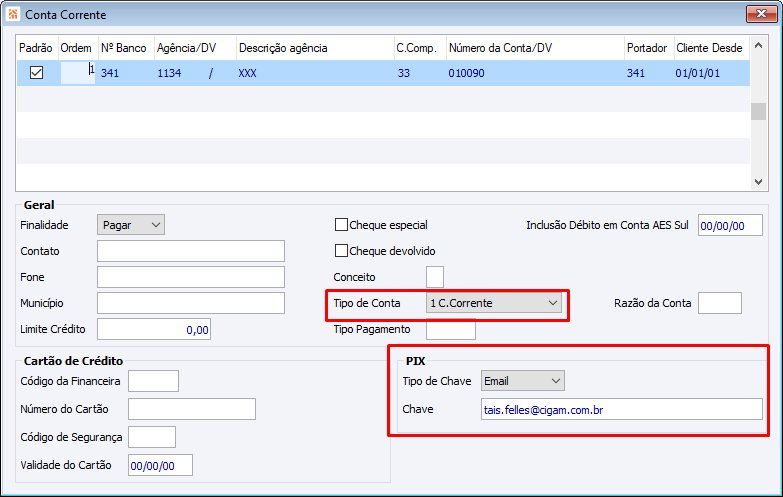Click the C.Comp. cell 33
The image size is (783, 497).
pos(403,73)
